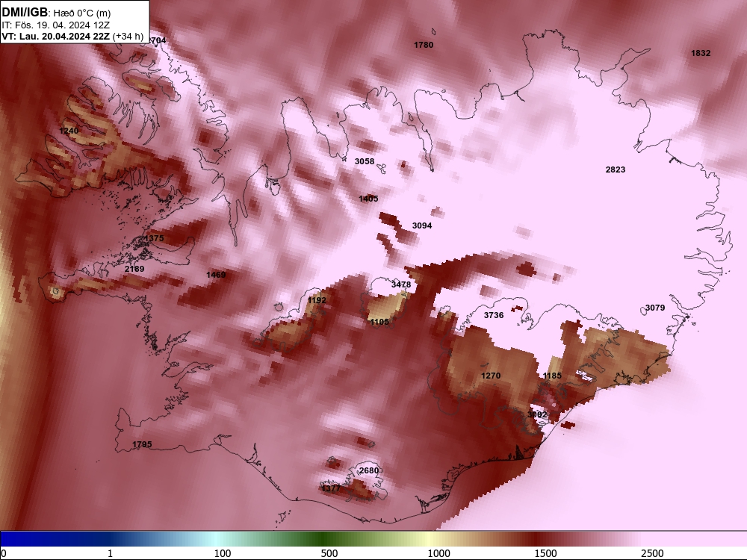Click the map value 1377
747x560 pixels.
331,488
